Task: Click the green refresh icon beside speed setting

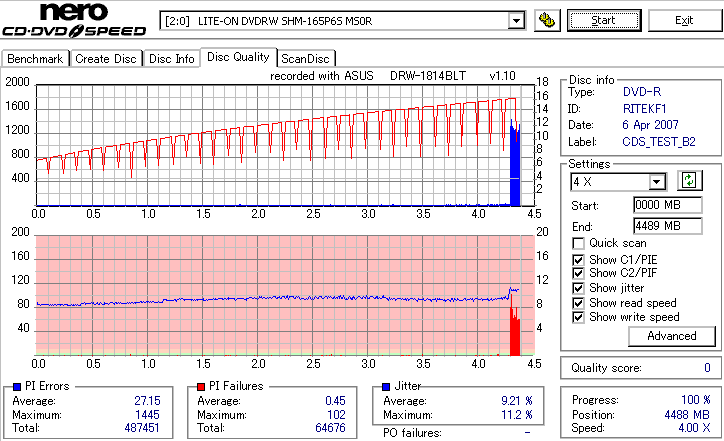Action: click(x=689, y=180)
